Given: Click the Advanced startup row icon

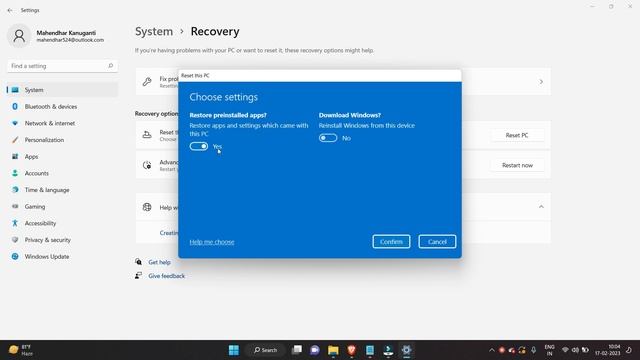Looking at the screenshot, I should click(147, 165).
